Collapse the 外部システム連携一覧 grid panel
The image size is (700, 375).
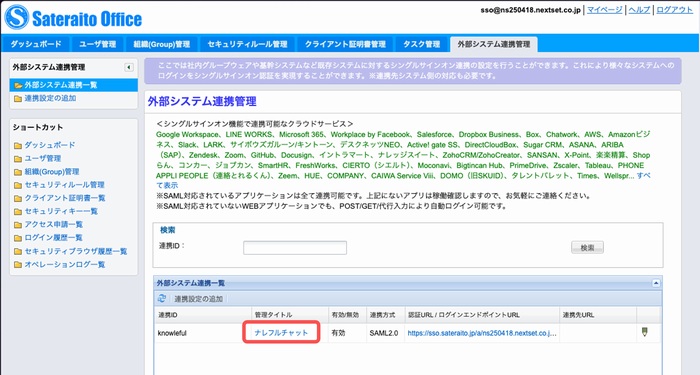tap(656, 283)
